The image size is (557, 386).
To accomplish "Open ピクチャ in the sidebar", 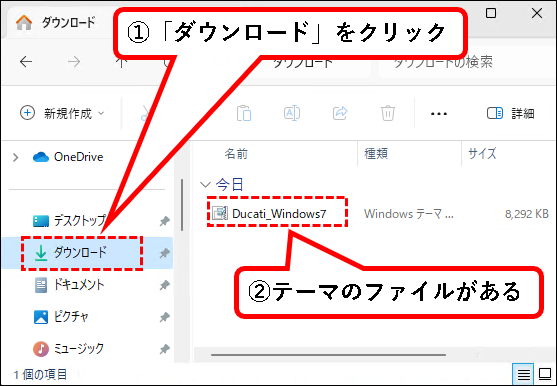I will [x=61, y=316].
